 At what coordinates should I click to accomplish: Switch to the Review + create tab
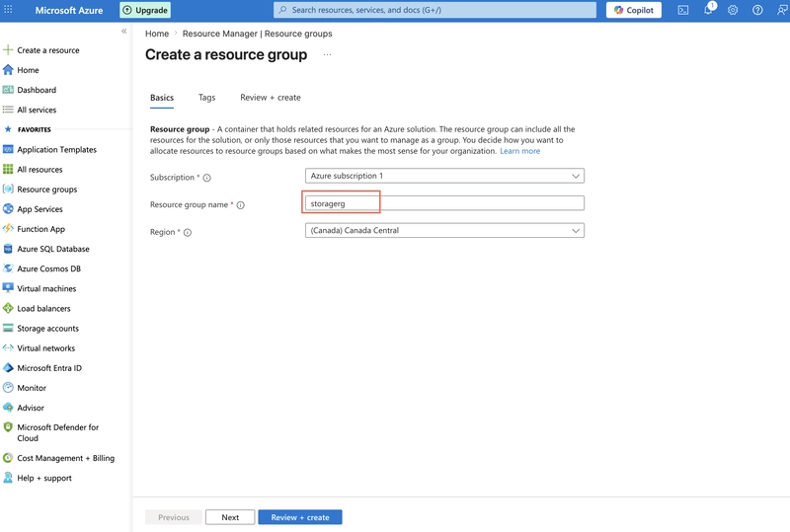pos(270,98)
